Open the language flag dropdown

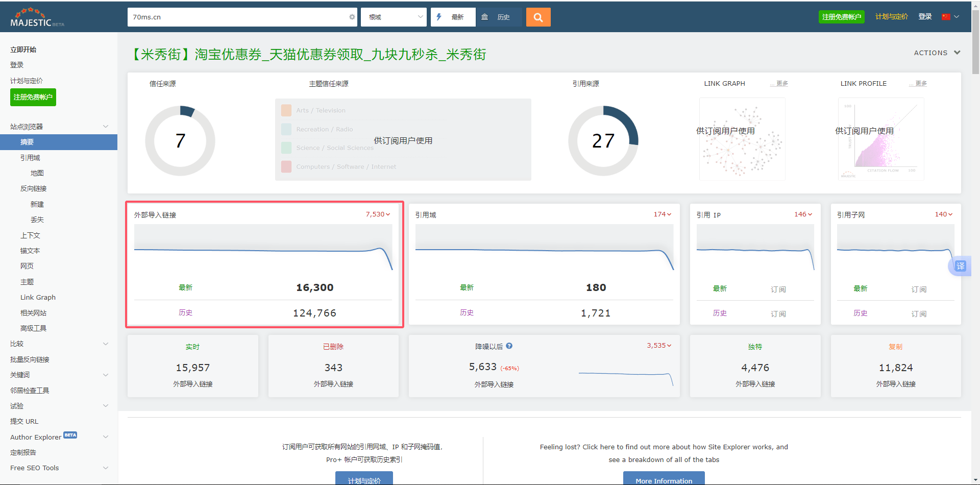tap(950, 17)
